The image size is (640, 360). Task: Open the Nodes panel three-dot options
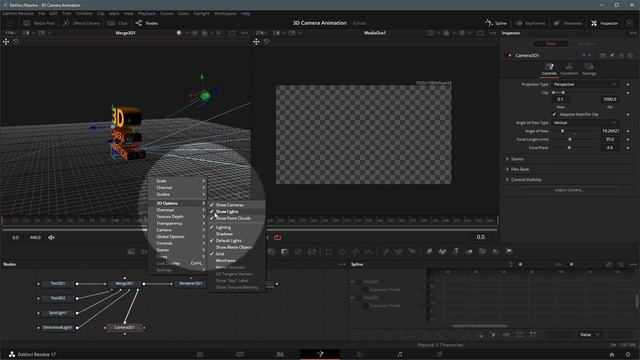click(342, 264)
